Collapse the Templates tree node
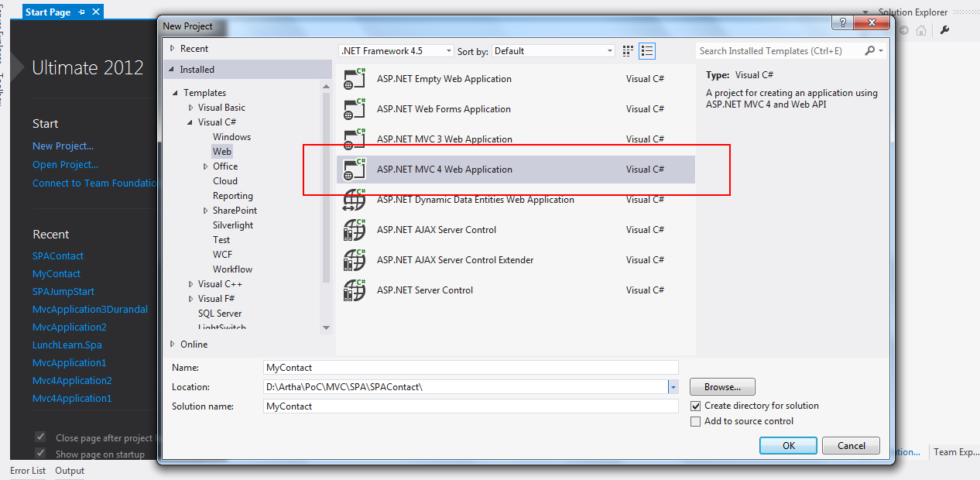This screenshot has height=480, width=980. click(176, 93)
